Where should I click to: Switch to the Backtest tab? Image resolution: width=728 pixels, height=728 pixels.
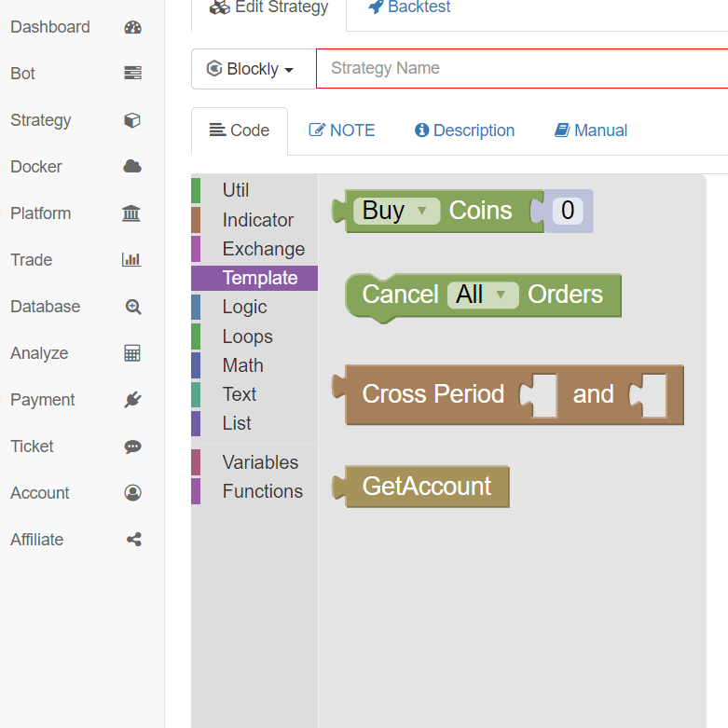[409, 8]
